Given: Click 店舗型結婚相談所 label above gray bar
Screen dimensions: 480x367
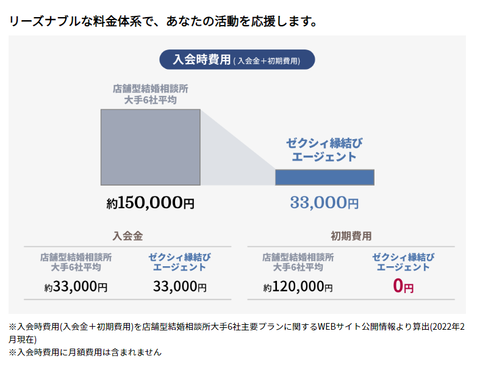Looking at the screenshot, I should pos(150,94).
